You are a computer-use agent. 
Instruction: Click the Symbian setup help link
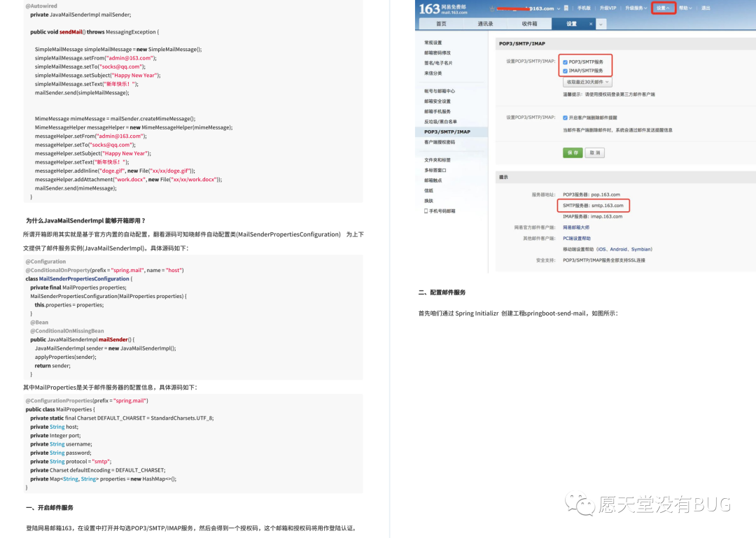click(x=640, y=250)
